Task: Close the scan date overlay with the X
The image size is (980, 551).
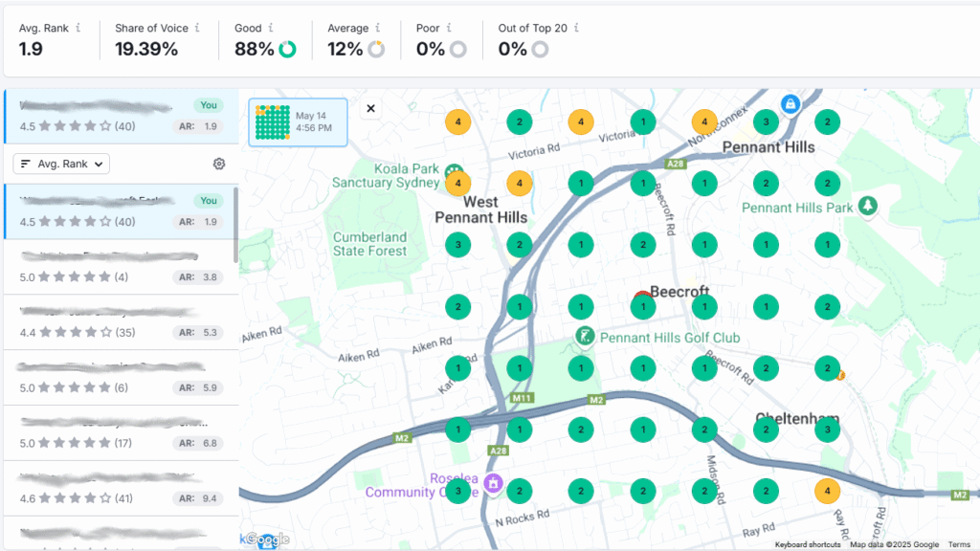Action: click(371, 108)
